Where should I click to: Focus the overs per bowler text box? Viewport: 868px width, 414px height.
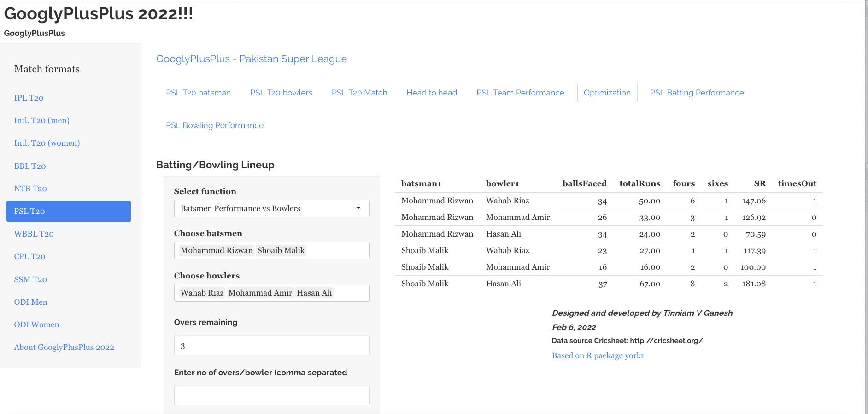pos(272,395)
